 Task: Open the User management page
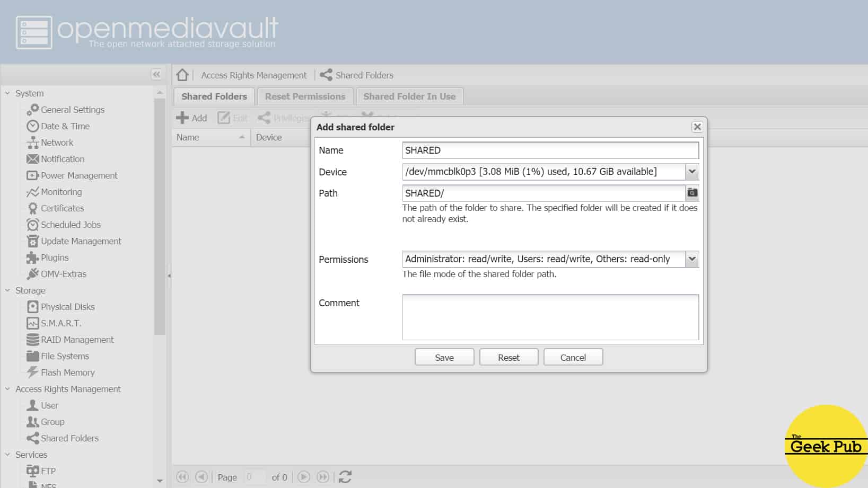tap(42, 405)
